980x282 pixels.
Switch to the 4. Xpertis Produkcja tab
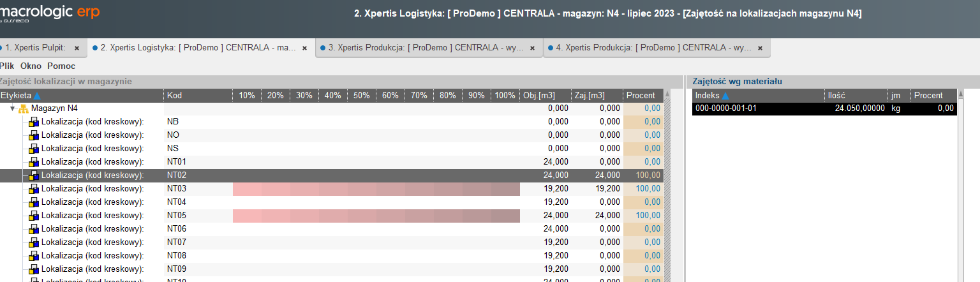click(x=651, y=48)
